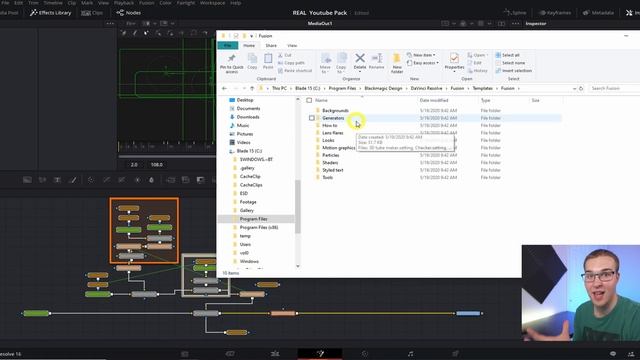Open the Workspace menu in Resolve
This screenshot has width=640, height=360.
212,3
